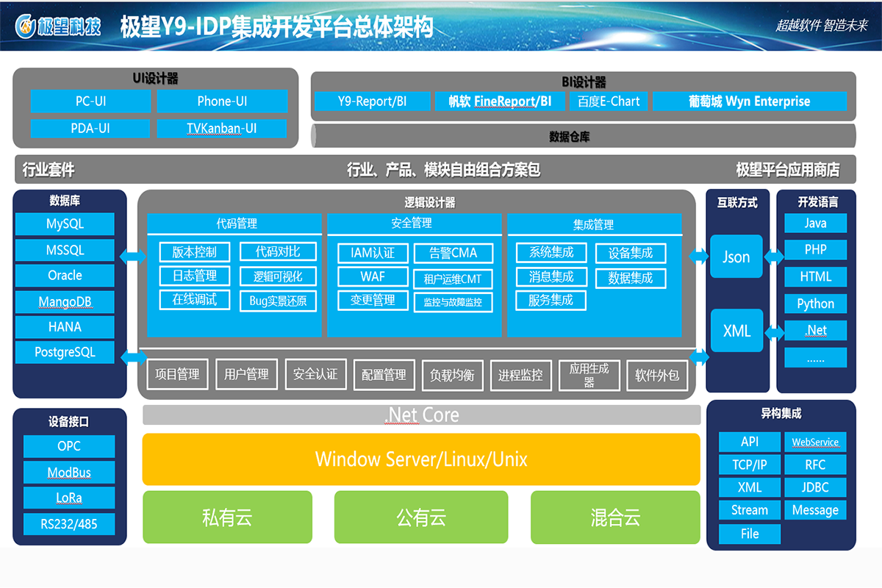Click the double arrow beside the MSSQL box

point(133,256)
